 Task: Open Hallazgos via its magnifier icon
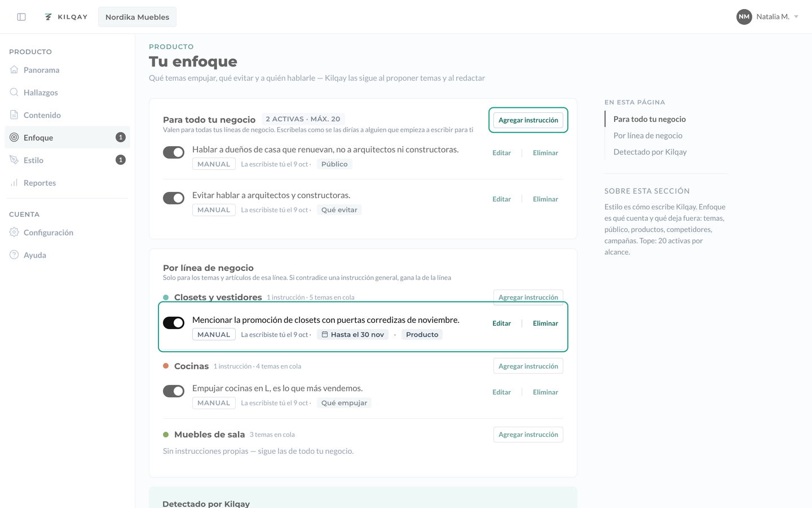[14, 92]
